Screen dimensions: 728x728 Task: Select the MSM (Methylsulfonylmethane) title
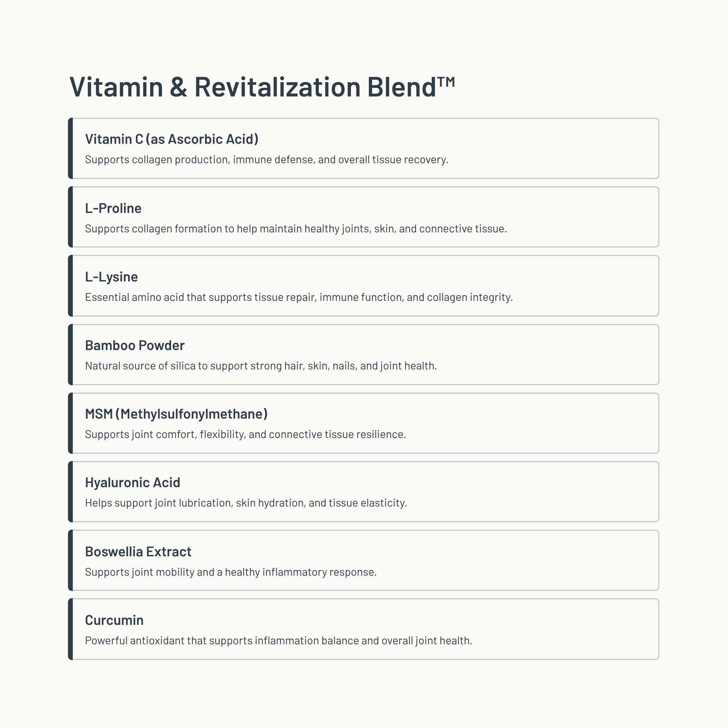(x=176, y=414)
